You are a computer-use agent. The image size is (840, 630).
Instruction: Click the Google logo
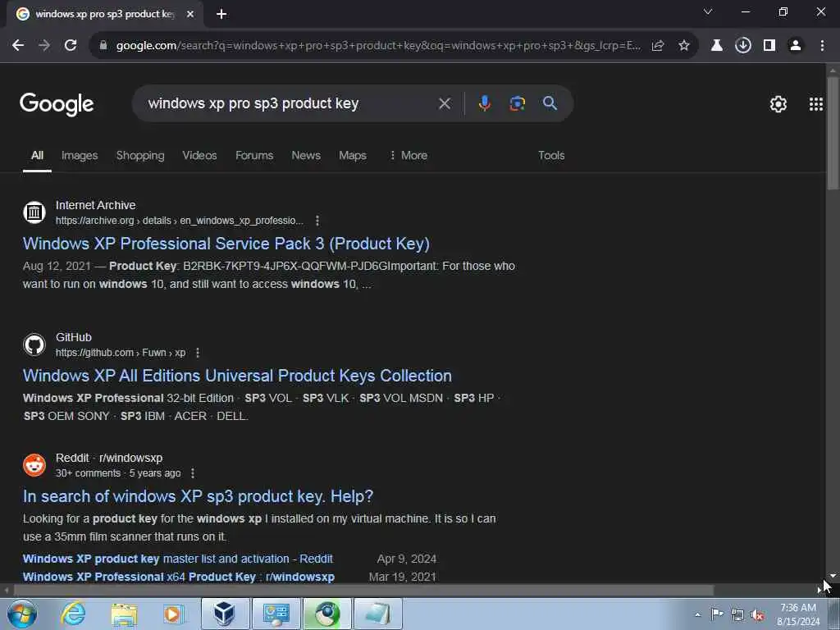[57, 104]
